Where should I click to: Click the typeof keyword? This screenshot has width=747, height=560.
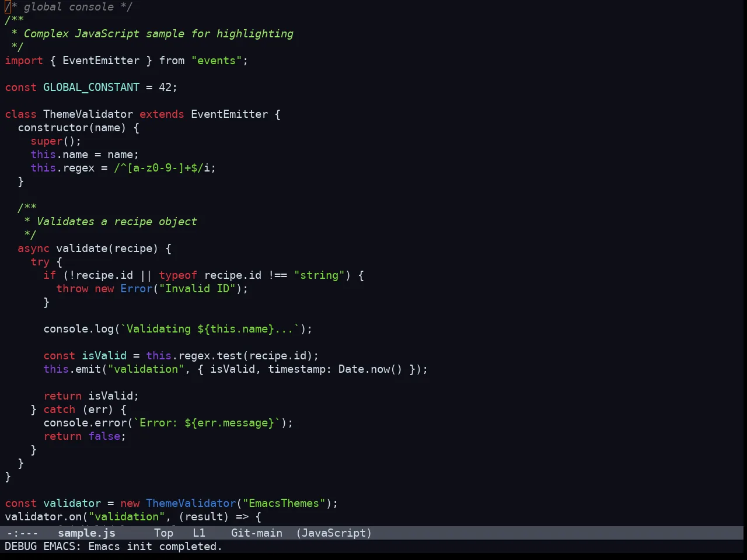(x=178, y=275)
